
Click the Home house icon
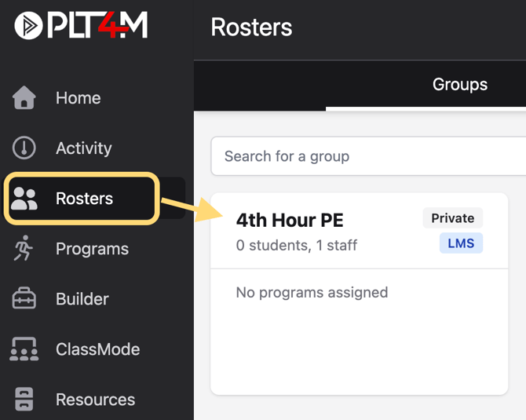tap(24, 97)
